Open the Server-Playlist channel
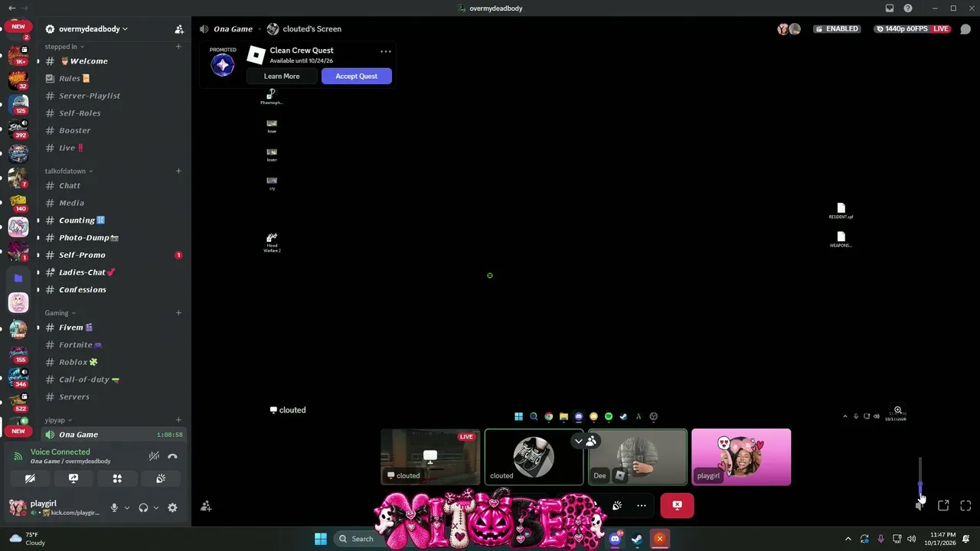 [113, 96]
